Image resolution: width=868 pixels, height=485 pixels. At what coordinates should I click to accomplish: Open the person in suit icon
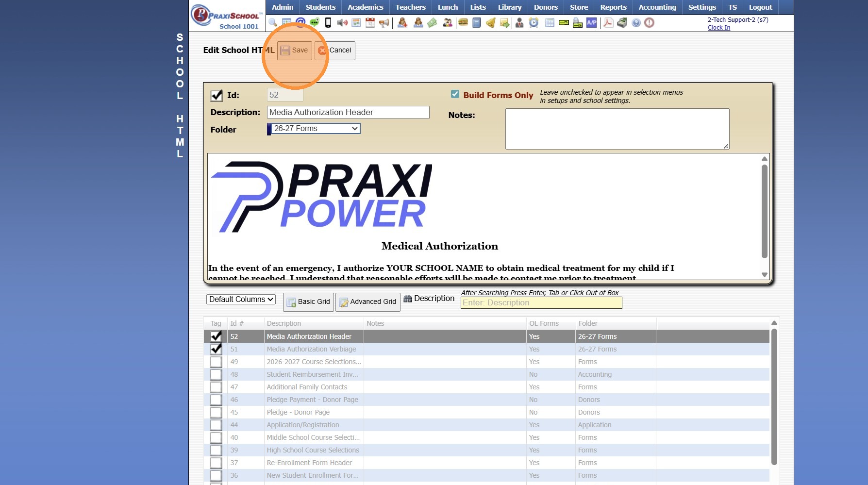[x=519, y=23]
